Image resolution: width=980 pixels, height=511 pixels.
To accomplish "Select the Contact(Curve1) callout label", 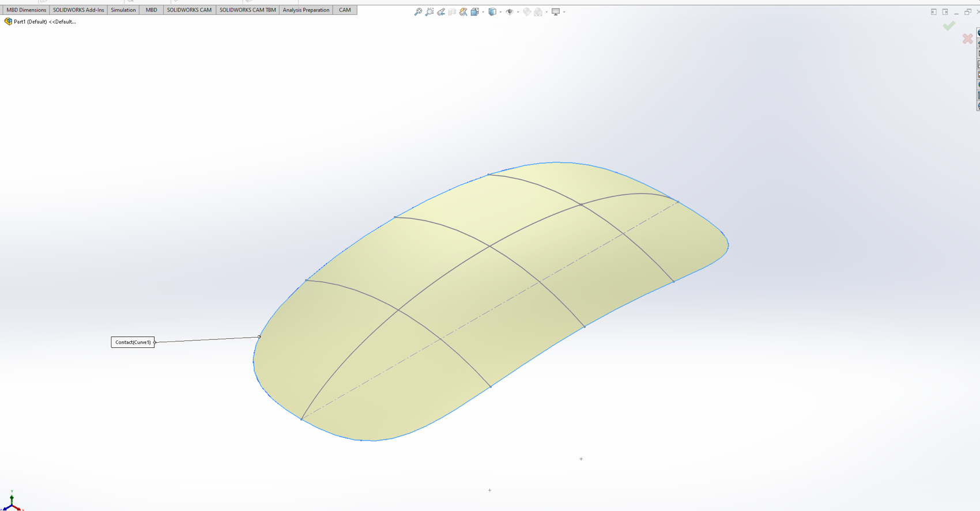I will (133, 342).
